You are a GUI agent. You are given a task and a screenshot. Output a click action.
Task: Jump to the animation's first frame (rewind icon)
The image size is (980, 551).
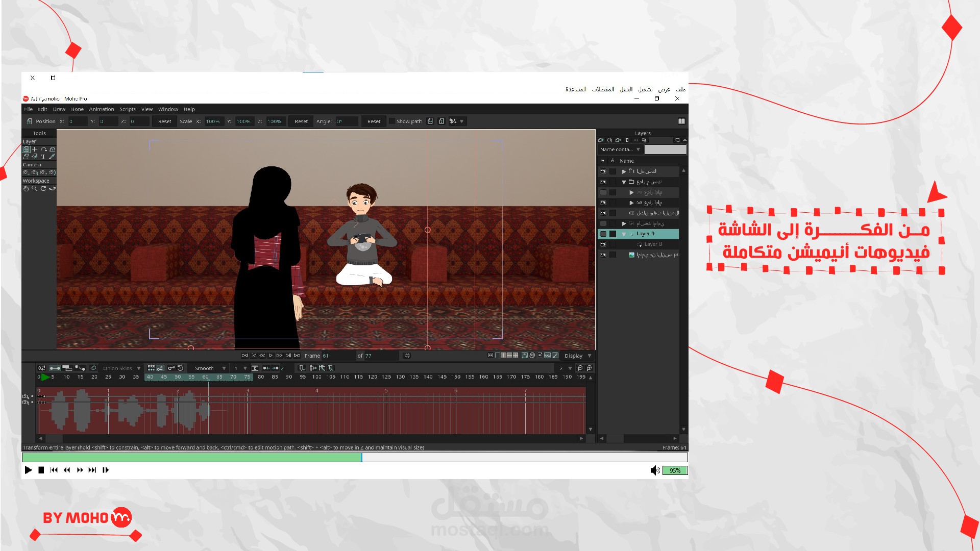point(244,356)
